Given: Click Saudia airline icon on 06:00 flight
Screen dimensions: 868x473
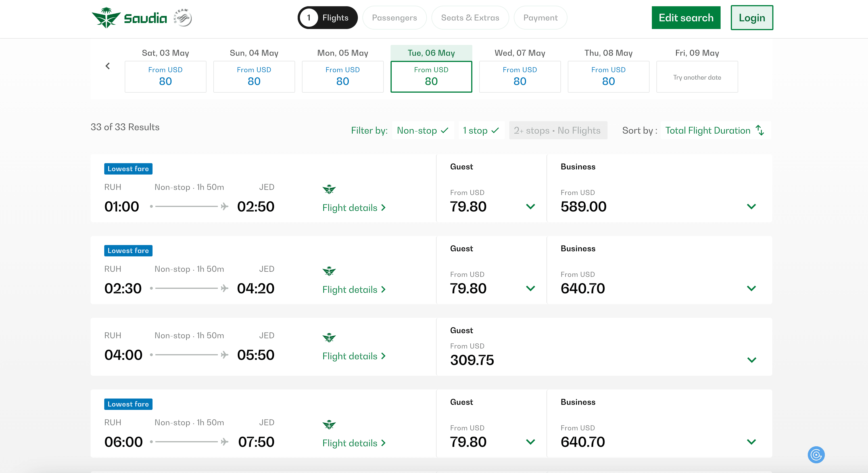Looking at the screenshot, I should [329, 424].
